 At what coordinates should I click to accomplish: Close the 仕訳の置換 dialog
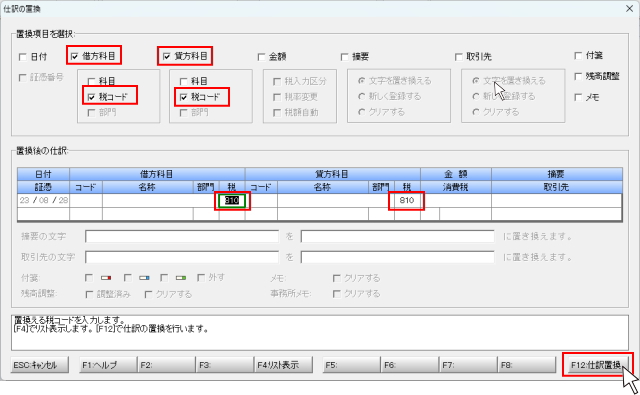click(630, 9)
